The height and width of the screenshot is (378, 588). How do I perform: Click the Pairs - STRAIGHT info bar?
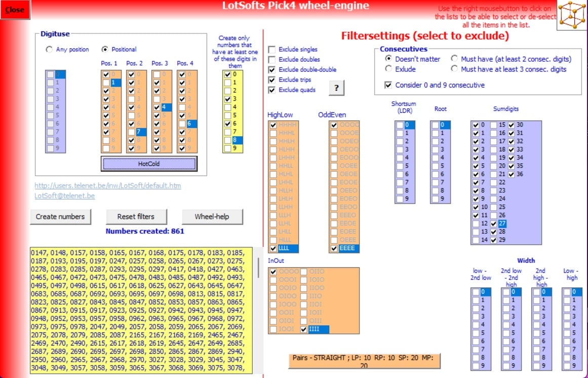[364, 361]
